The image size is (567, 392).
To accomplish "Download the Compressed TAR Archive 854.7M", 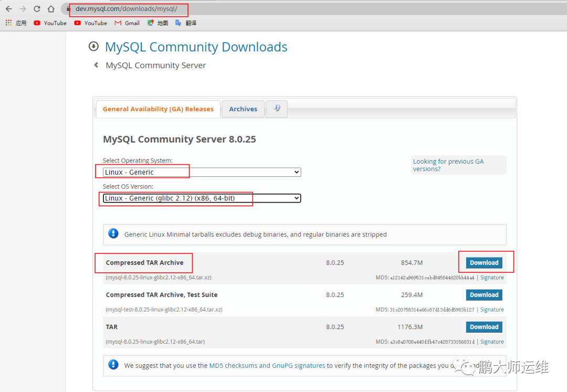I will click(484, 263).
